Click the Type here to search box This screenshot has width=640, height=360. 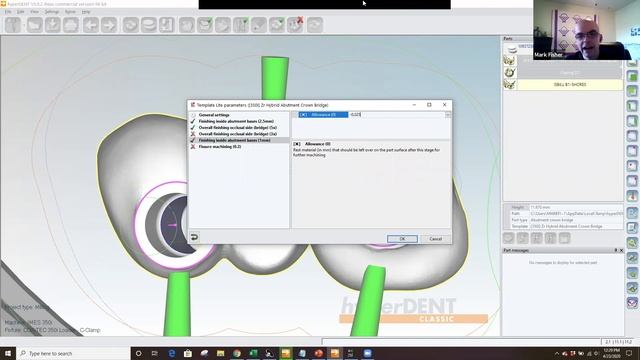coord(73,353)
